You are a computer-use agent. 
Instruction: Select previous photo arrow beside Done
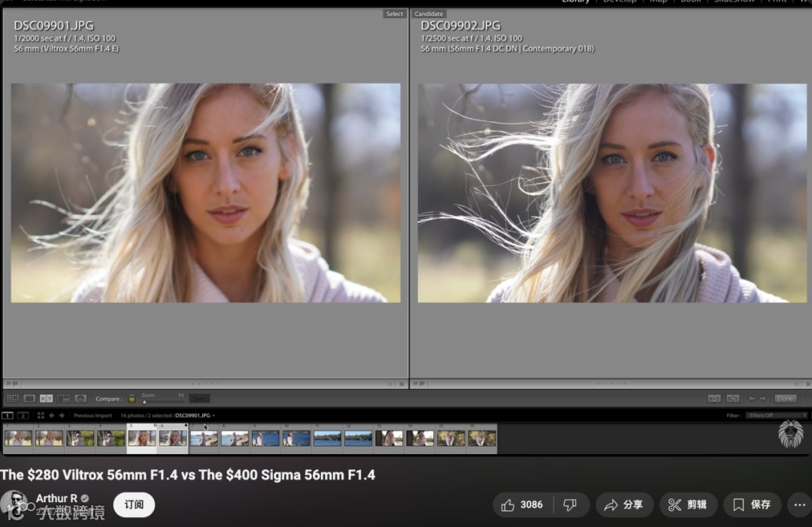tap(752, 398)
